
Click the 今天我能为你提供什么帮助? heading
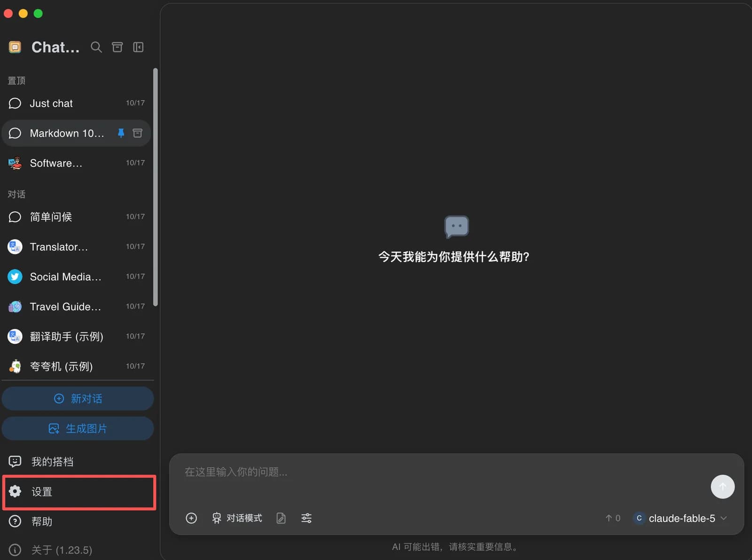coord(454,257)
